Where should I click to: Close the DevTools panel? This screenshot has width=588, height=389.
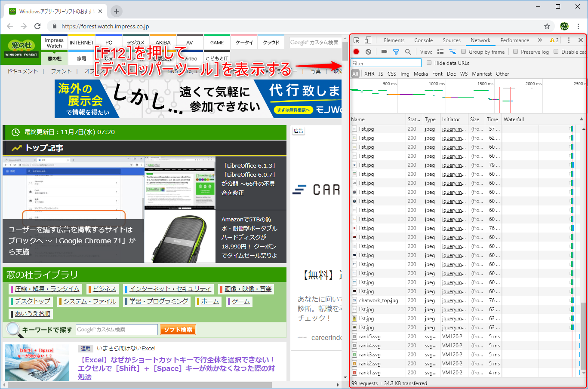[580, 40]
